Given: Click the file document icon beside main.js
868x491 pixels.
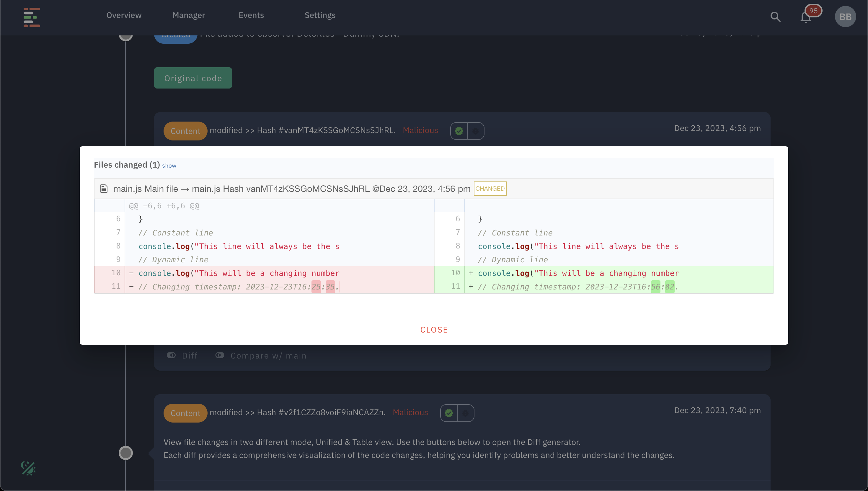Looking at the screenshot, I should tap(104, 189).
